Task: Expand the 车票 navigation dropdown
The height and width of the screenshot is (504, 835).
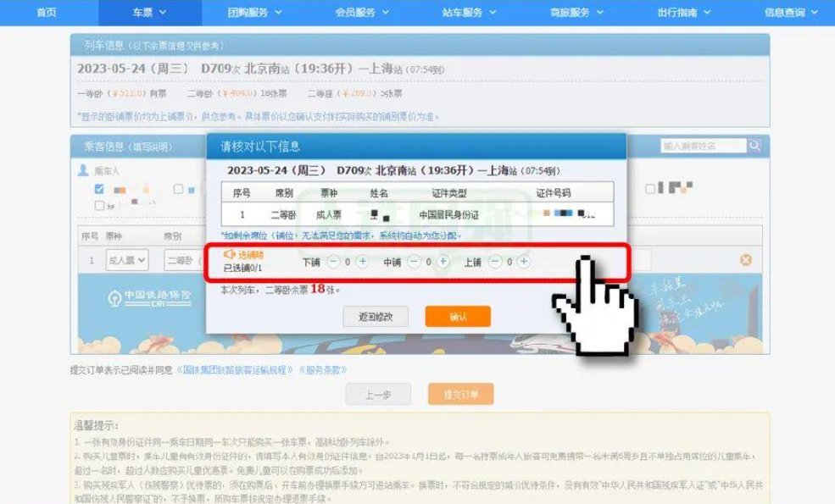Action: (x=149, y=13)
